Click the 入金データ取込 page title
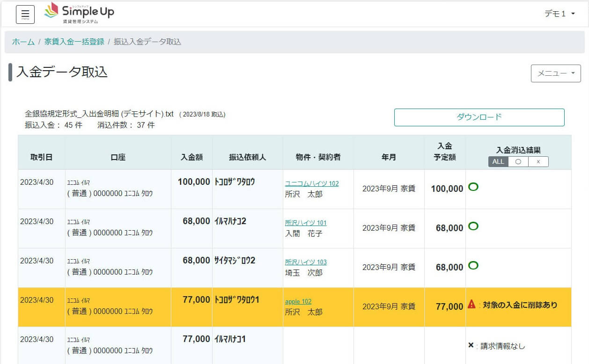This screenshot has width=589, height=364. (62, 72)
